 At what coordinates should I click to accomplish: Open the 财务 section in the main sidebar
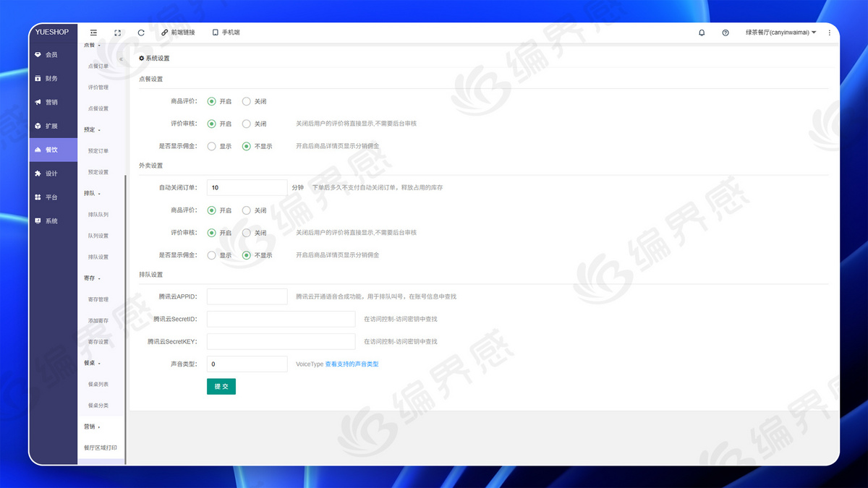(53, 78)
